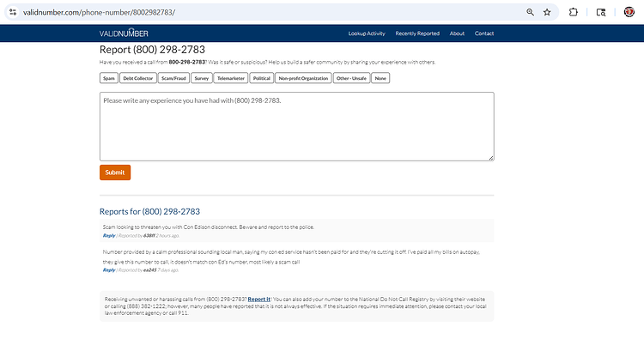Click the '2 hours ago' timestamp
The height and width of the screenshot is (345, 644).
(x=167, y=236)
